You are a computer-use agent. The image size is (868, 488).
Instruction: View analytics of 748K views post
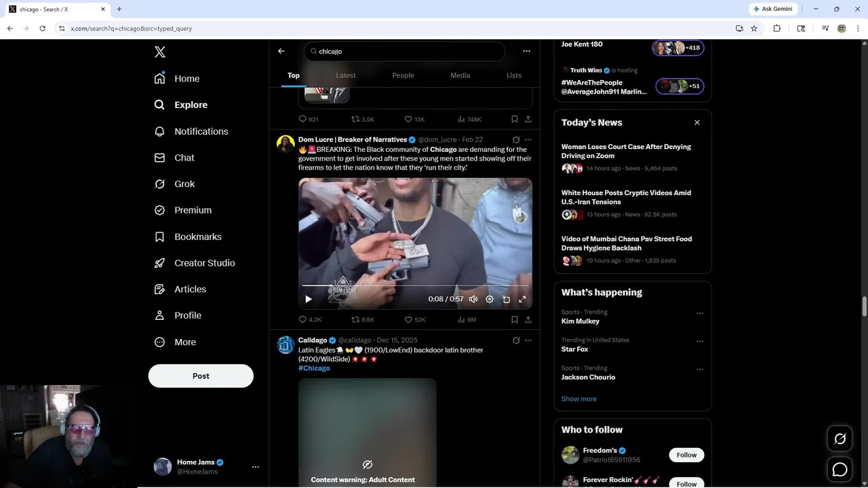click(469, 119)
